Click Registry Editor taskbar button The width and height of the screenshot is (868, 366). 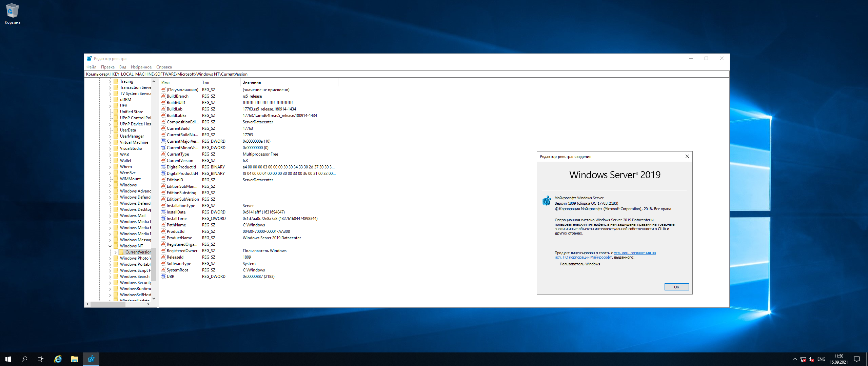(x=91, y=359)
